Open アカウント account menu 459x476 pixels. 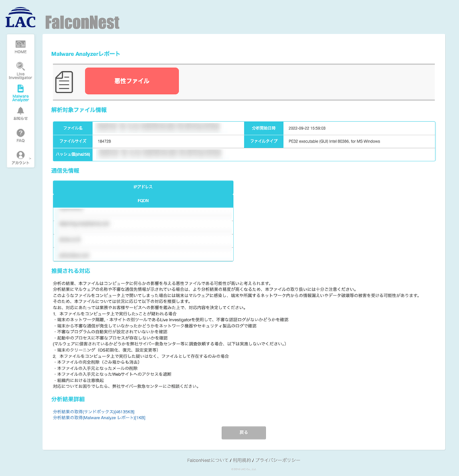pyautogui.click(x=21, y=158)
